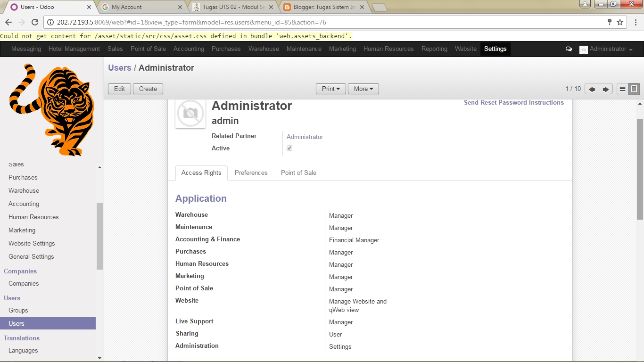Bookmark this page with star icon
The image size is (644, 362).
[x=620, y=22]
